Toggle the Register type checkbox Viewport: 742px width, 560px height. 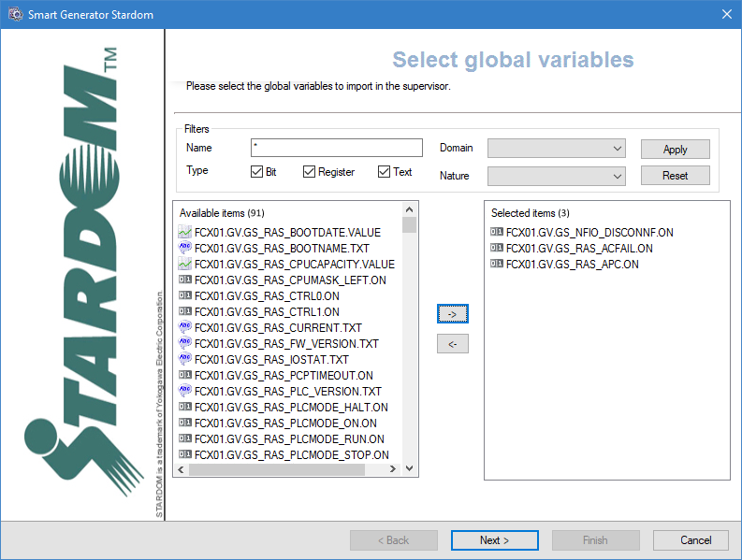309,172
